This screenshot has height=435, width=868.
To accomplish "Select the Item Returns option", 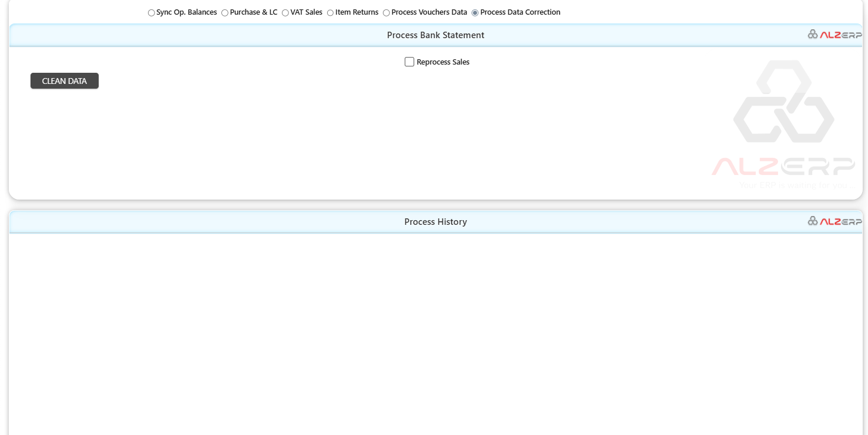I will 330,12.
